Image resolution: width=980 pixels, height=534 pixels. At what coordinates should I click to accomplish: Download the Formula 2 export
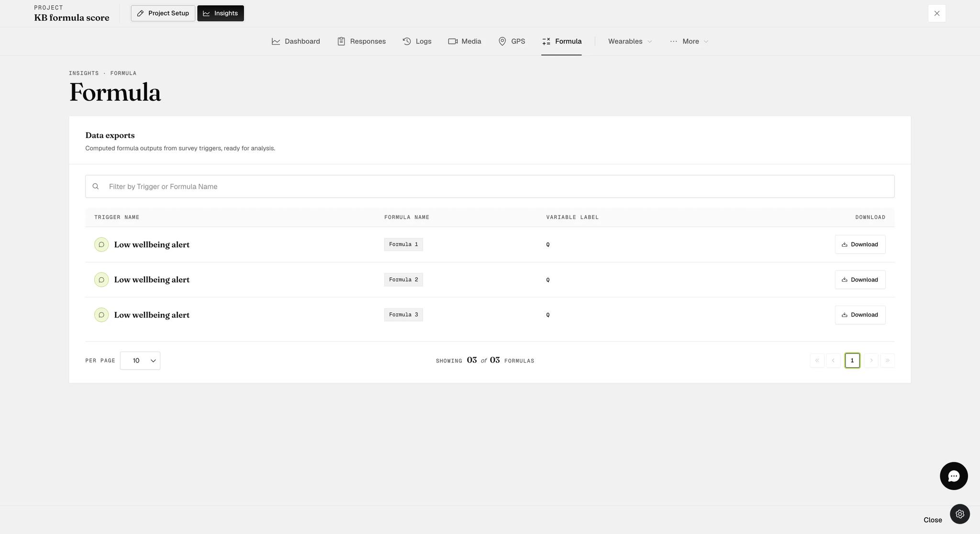tap(860, 280)
